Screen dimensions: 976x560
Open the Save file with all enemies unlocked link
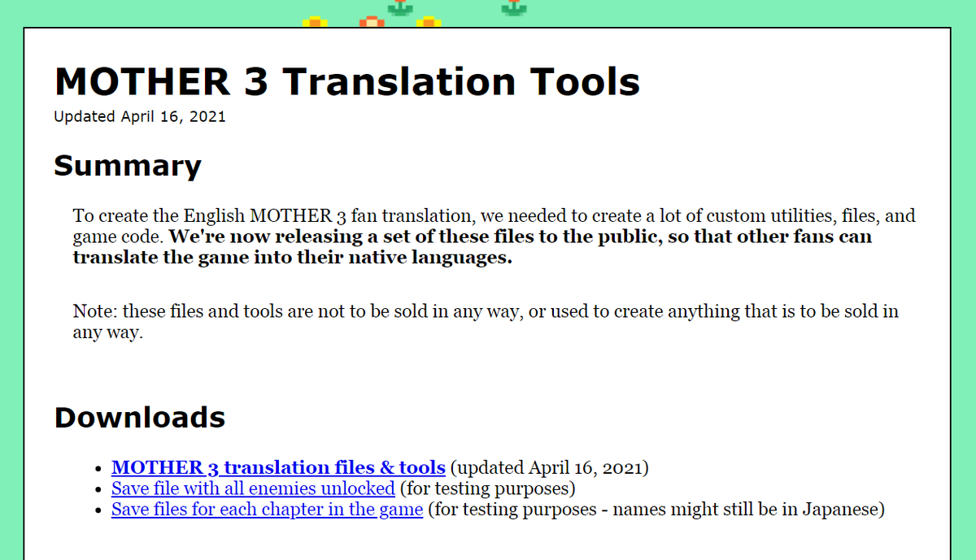(253, 488)
